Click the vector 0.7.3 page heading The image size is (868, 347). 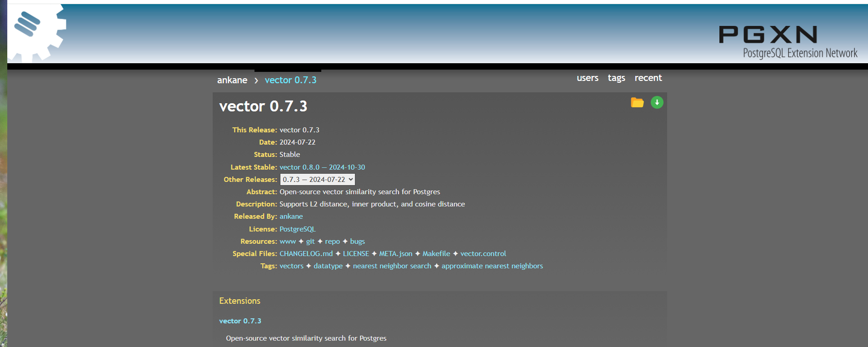pyautogui.click(x=263, y=106)
